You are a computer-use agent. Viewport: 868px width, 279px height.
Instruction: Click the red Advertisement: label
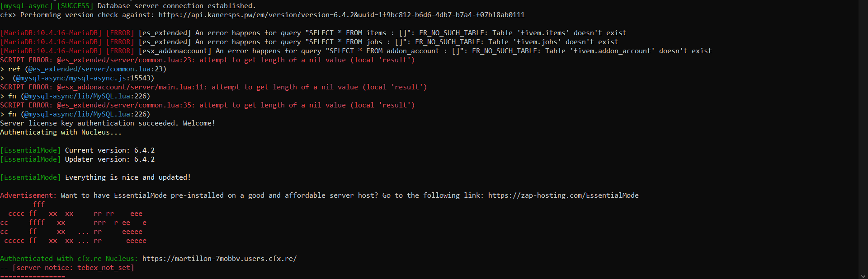coord(28,195)
